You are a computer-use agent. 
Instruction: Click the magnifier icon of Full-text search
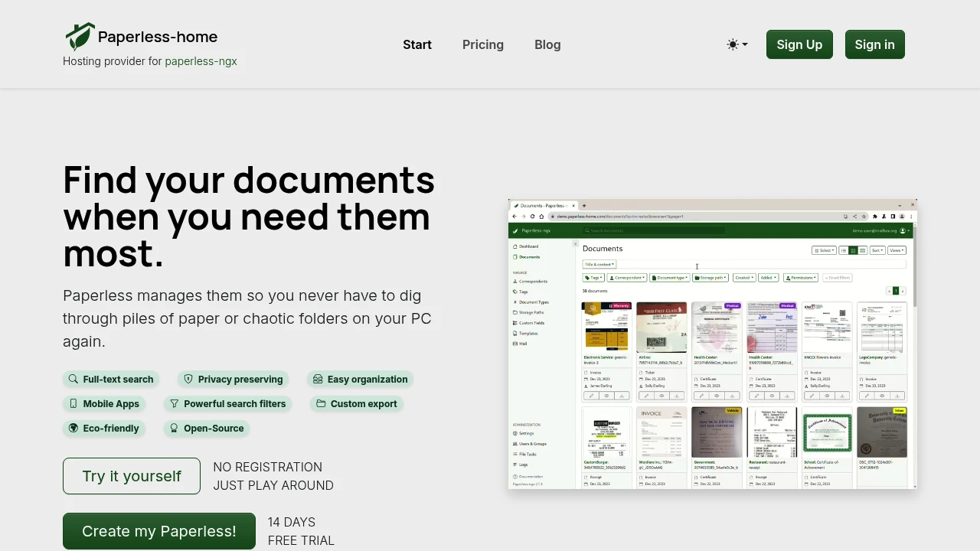(x=73, y=379)
